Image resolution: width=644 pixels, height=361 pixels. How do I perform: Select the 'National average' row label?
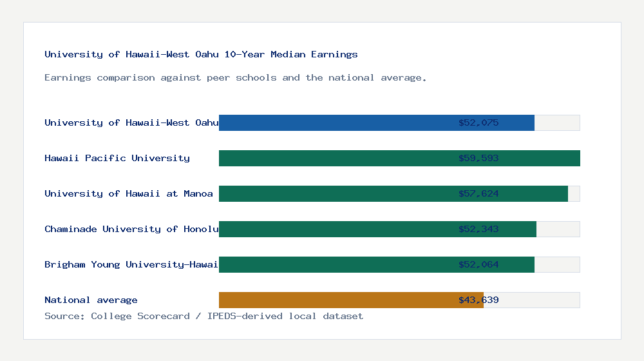tap(91, 300)
